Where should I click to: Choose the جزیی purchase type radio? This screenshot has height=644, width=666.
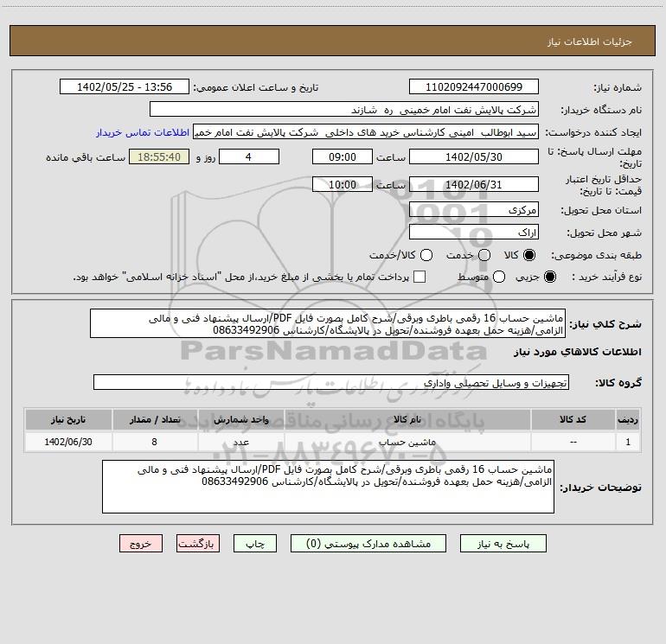click(549, 277)
